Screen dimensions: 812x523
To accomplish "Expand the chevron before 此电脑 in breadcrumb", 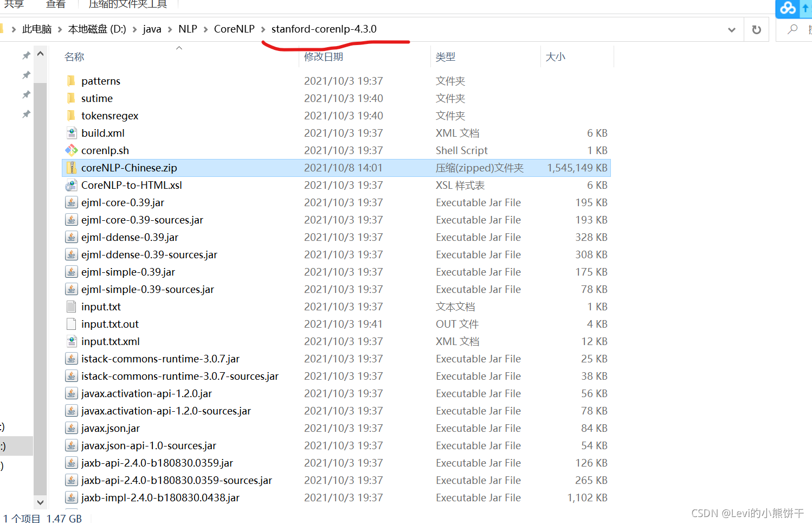I will pyautogui.click(x=14, y=29).
